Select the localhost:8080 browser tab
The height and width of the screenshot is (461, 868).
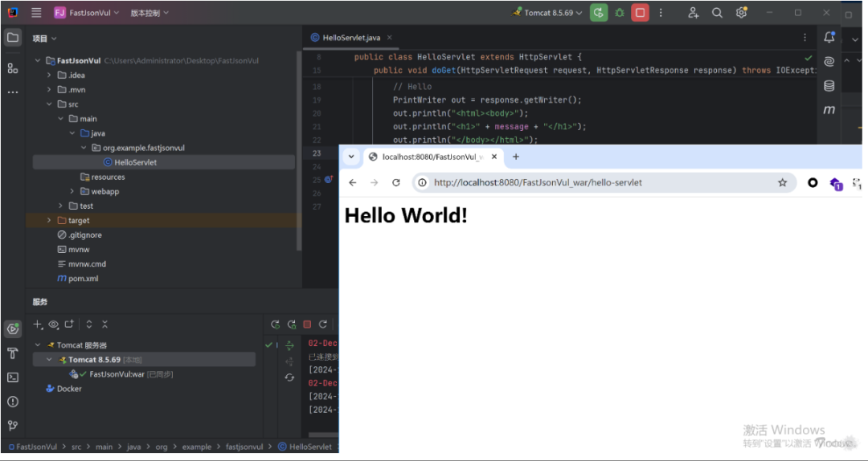click(432, 157)
